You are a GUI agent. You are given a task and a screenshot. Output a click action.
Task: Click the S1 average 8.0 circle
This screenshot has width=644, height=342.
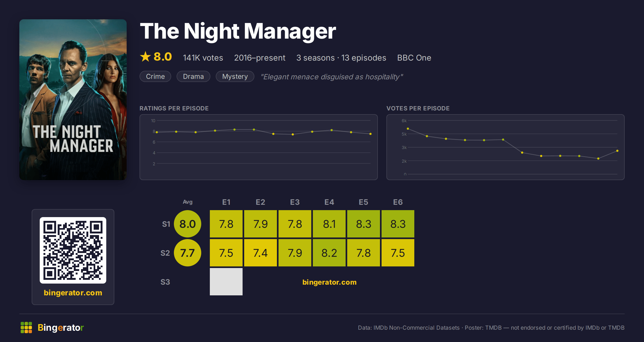[188, 224]
